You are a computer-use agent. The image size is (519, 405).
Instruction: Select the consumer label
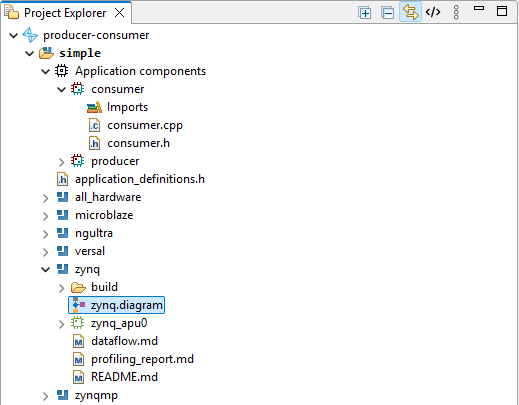pyautogui.click(x=118, y=89)
